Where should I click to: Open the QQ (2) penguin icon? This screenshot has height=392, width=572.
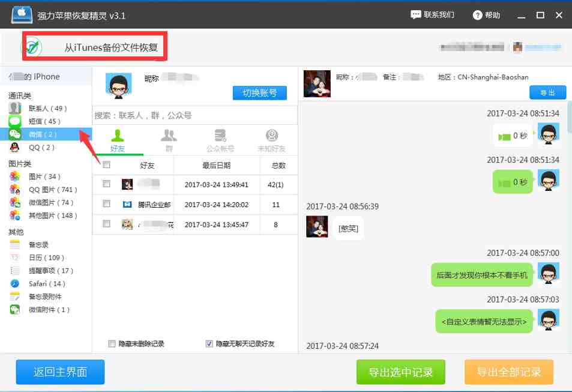(x=14, y=148)
